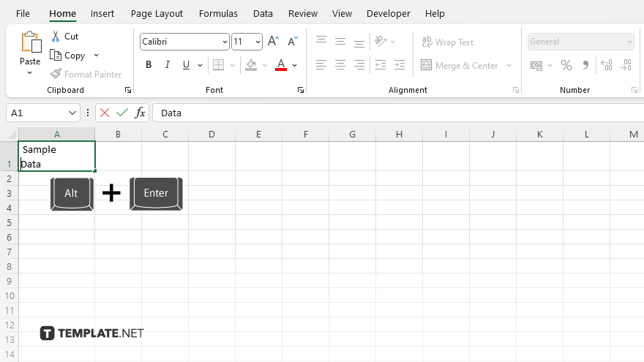Image resolution: width=644 pixels, height=362 pixels.
Task: Apply the red font color swatch
Action: click(280, 65)
